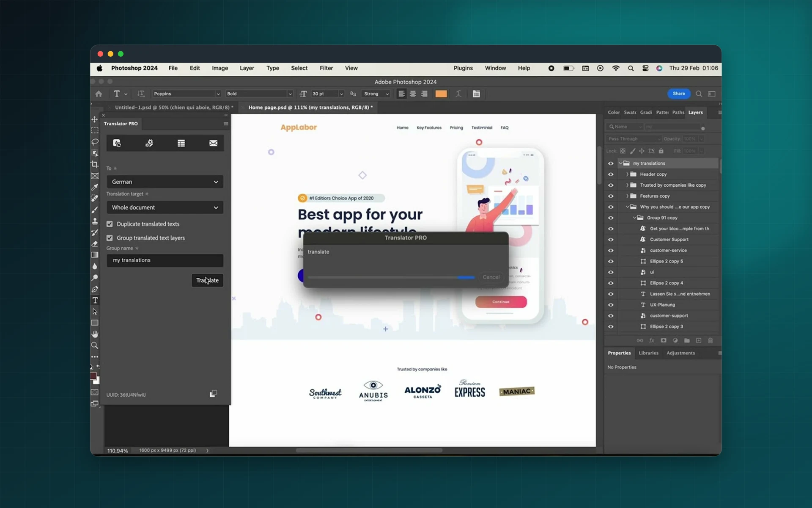This screenshot has width=812, height=508.
Task: Open Translator PRO translate icon tab
Action: [117, 143]
